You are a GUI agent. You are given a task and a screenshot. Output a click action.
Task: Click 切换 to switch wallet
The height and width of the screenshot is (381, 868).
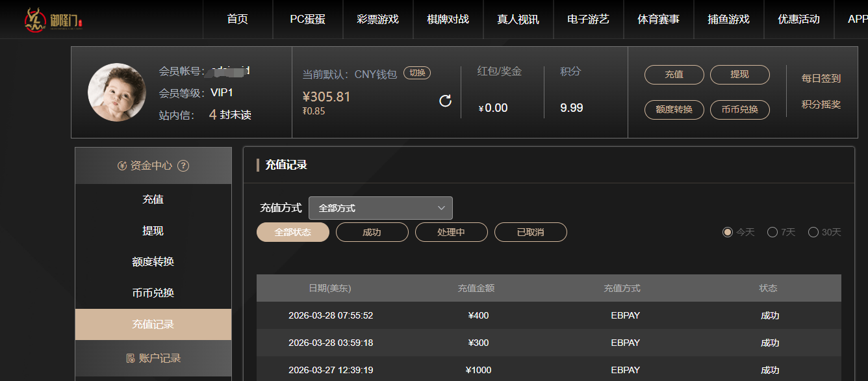coord(416,72)
